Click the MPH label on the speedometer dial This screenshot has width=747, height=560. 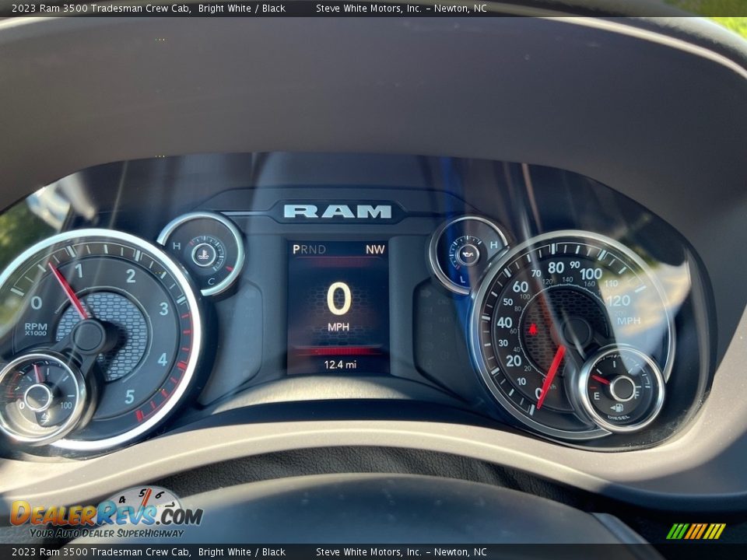pyautogui.click(x=629, y=321)
